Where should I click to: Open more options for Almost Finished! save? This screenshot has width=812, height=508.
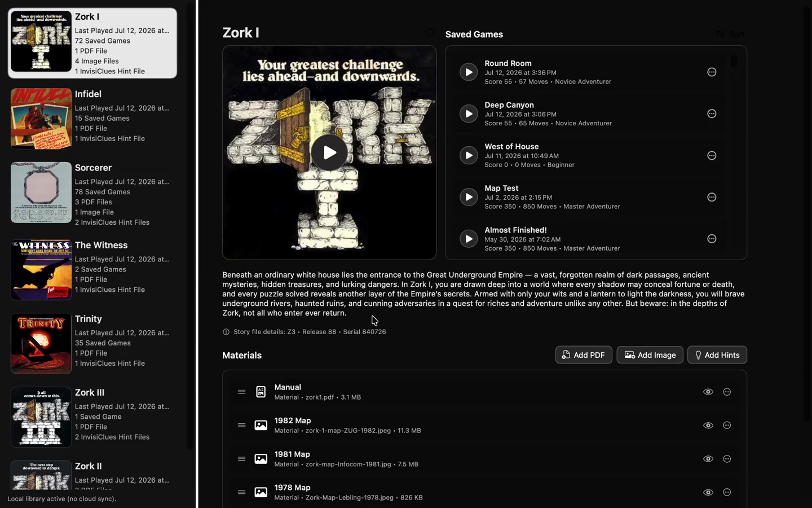click(712, 239)
